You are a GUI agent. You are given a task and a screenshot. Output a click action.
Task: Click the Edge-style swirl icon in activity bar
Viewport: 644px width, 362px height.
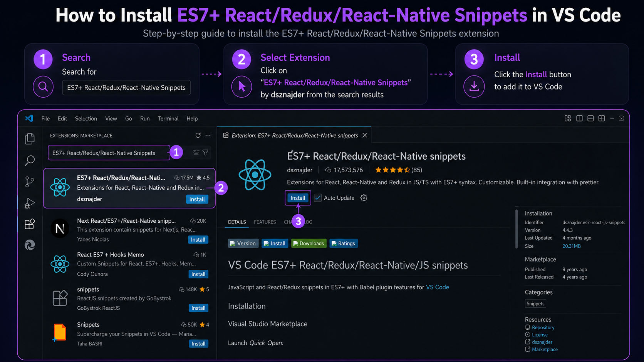(30, 245)
